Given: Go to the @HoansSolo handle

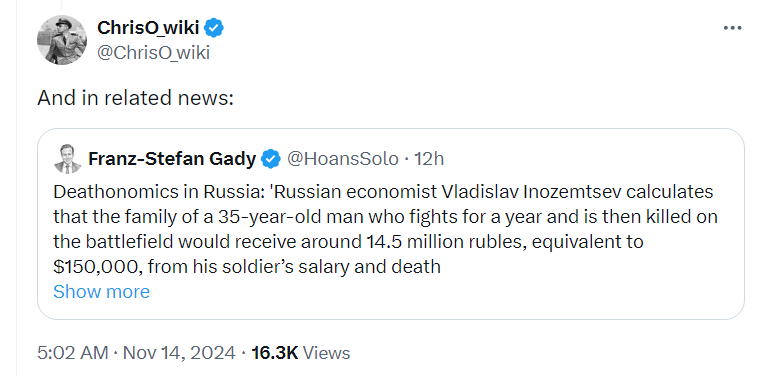Looking at the screenshot, I should [x=343, y=158].
